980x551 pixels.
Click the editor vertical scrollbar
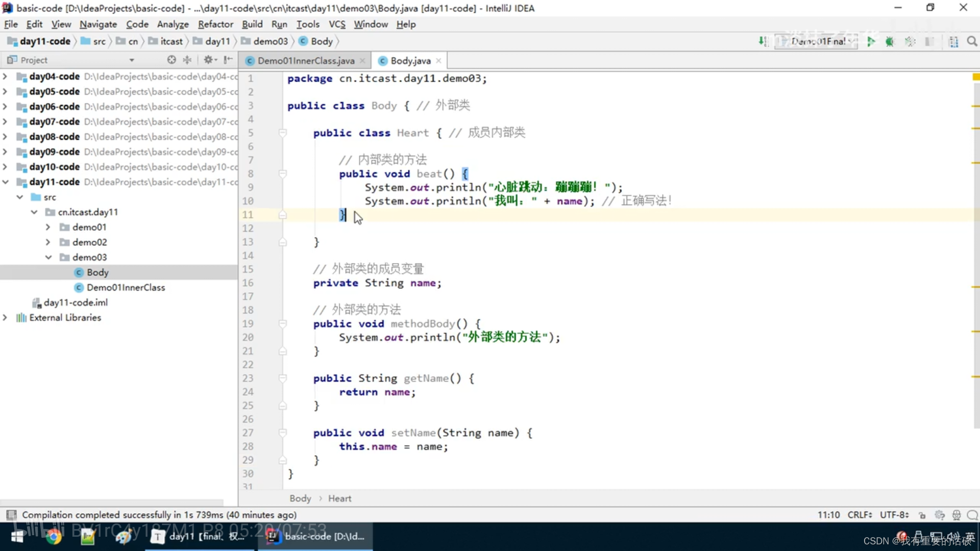click(976, 255)
